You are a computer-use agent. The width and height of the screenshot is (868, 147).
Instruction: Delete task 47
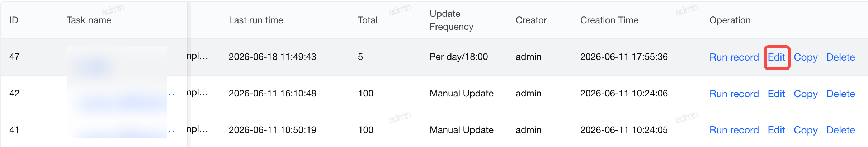pos(841,57)
